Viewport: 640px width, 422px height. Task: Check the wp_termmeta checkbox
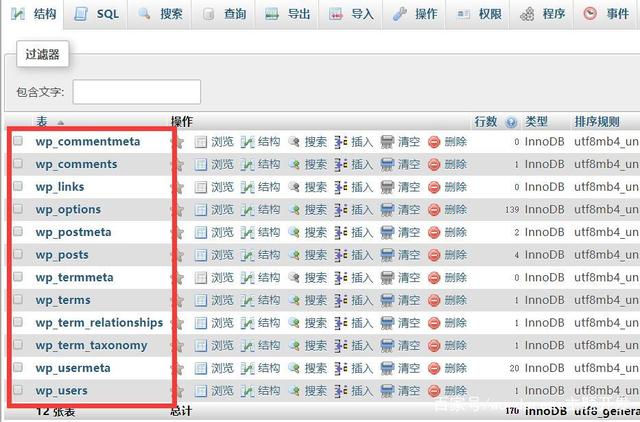click(18, 277)
